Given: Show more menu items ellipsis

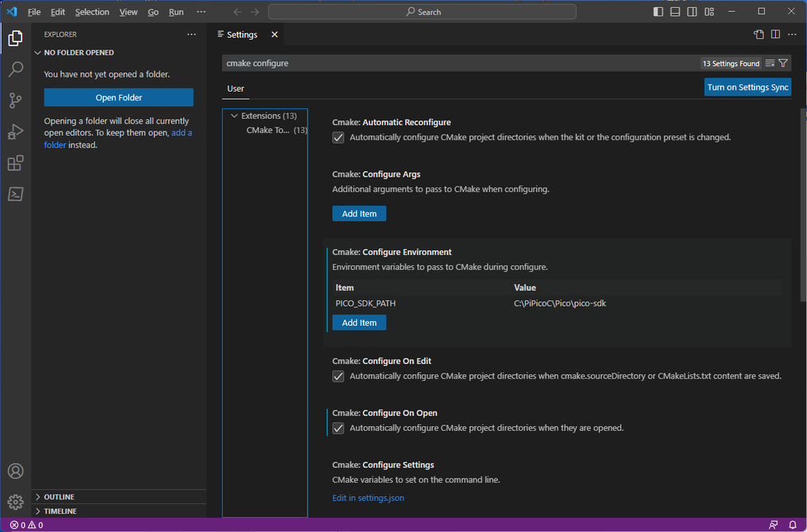Looking at the screenshot, I should 202,12.
